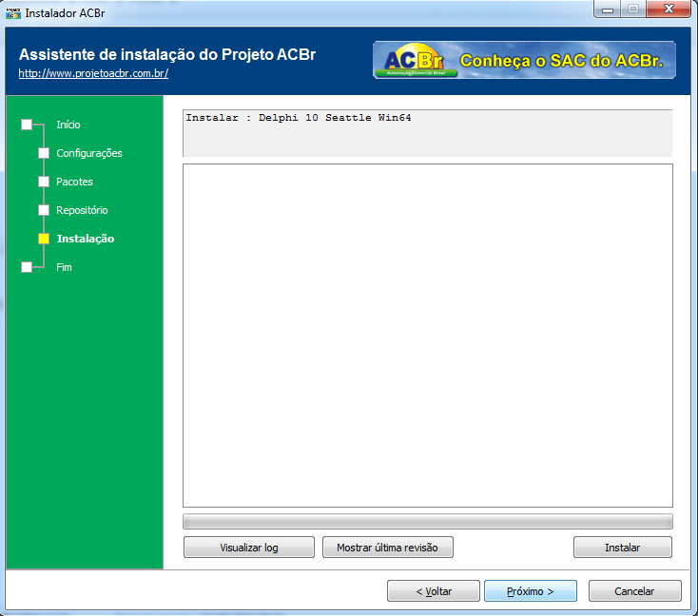698x616 pixels.
Task: Select the Fim step label
Action: click(x=64, y=267)
